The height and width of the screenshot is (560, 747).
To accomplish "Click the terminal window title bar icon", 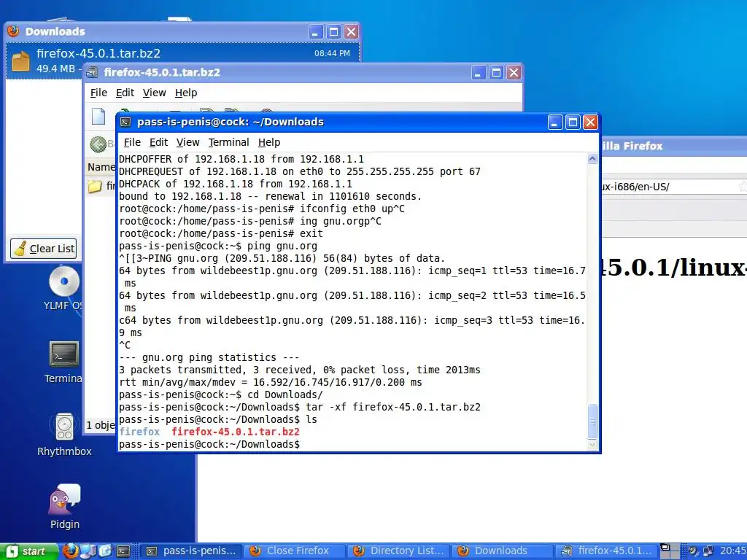I will point(125,122).
